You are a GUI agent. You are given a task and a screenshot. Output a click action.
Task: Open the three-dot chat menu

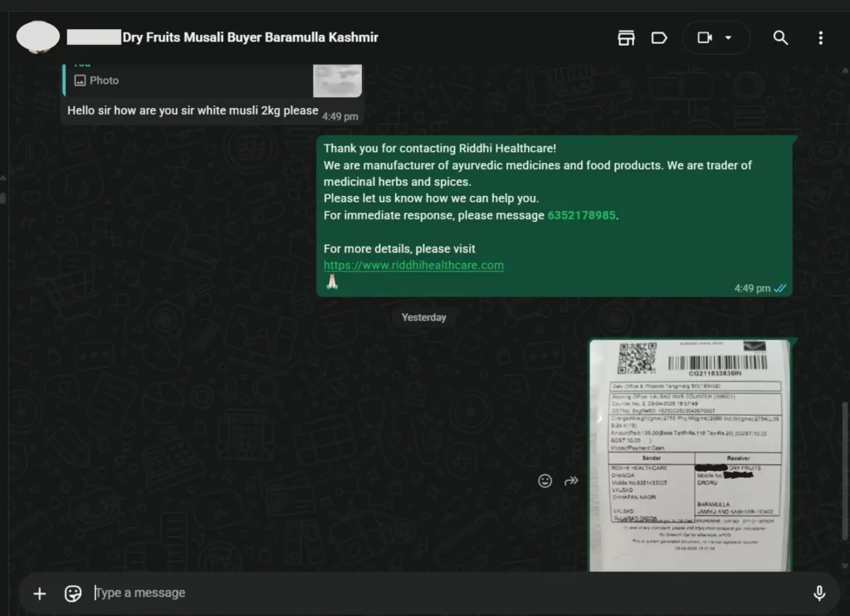click(x=820, y=37)
